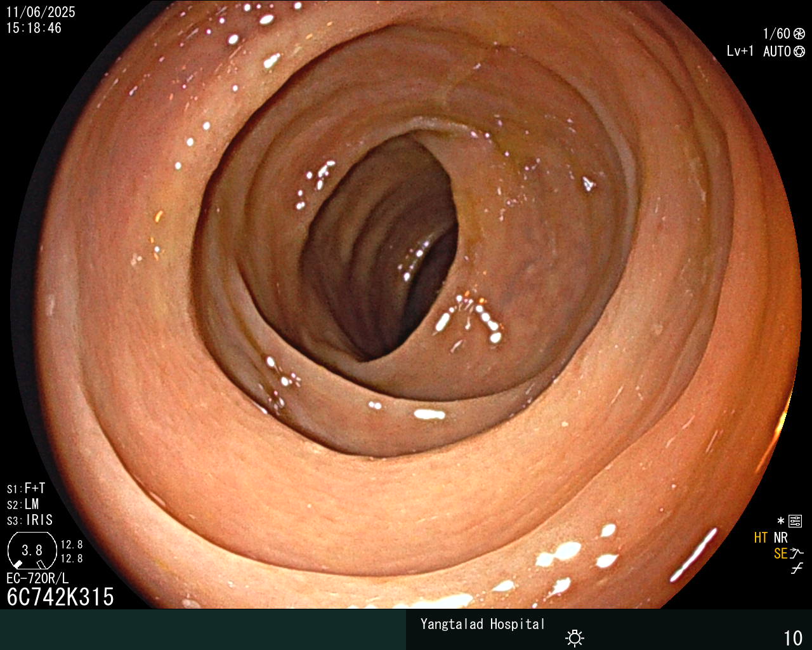This screenshot has width=812, height=650.
Task: Click the Yangtalad Hospital label
Action: pyautogui.click(x=483, y=624)
